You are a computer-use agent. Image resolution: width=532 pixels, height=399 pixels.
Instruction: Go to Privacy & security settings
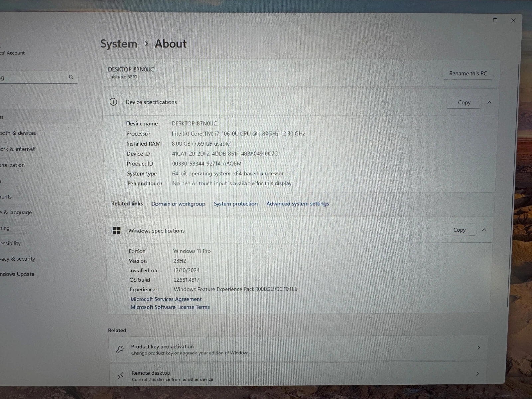coord(17,259)
